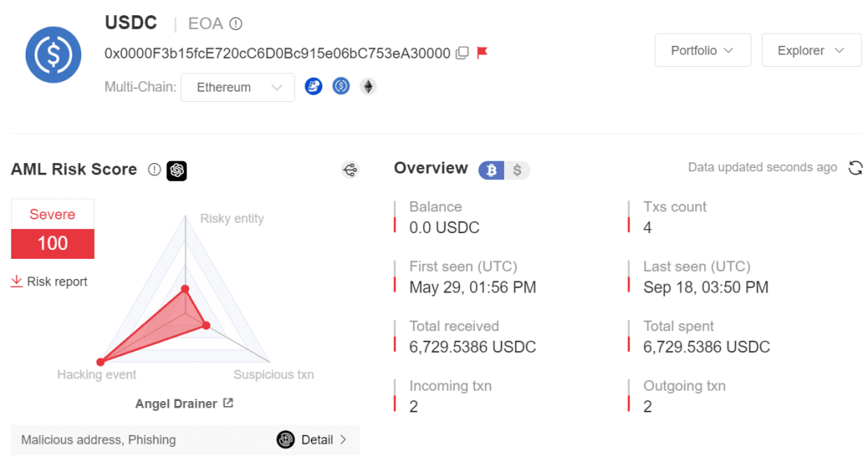Screen dimensions: 868x467
Task: Switch overview to Bitcoin denomination
Action: pos(492,170)
